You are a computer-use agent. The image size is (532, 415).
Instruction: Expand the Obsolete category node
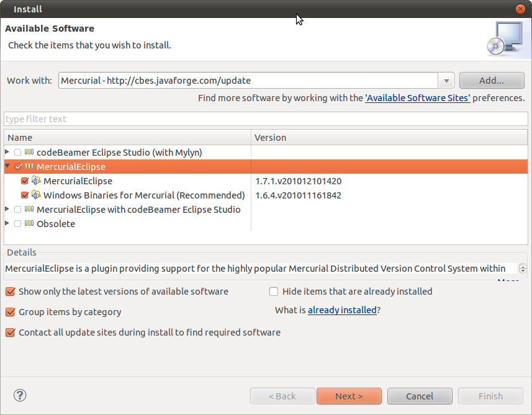[7, 223]
